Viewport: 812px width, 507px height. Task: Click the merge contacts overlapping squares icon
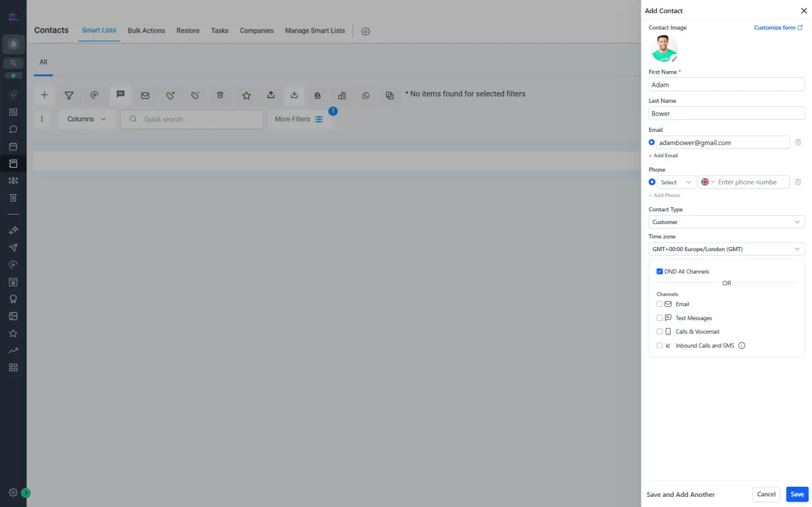(390, 95)
